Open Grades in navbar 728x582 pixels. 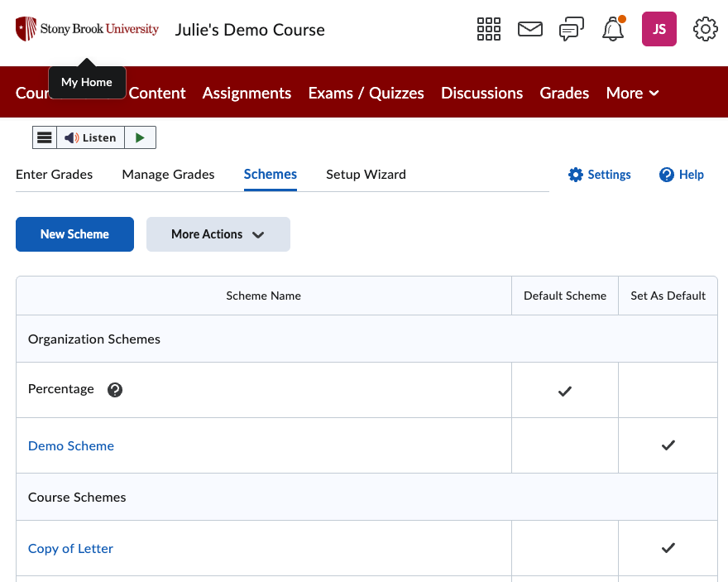point(564,93)
